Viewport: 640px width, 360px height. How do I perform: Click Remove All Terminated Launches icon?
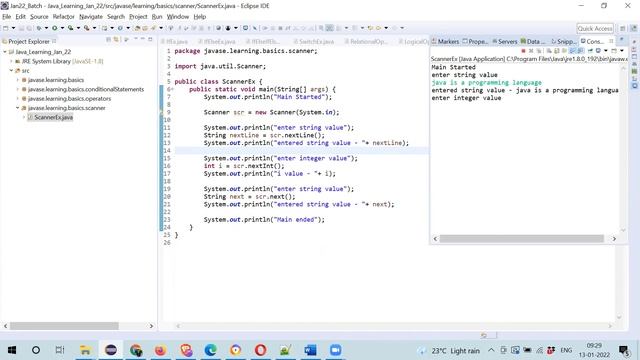pos(539,51)
